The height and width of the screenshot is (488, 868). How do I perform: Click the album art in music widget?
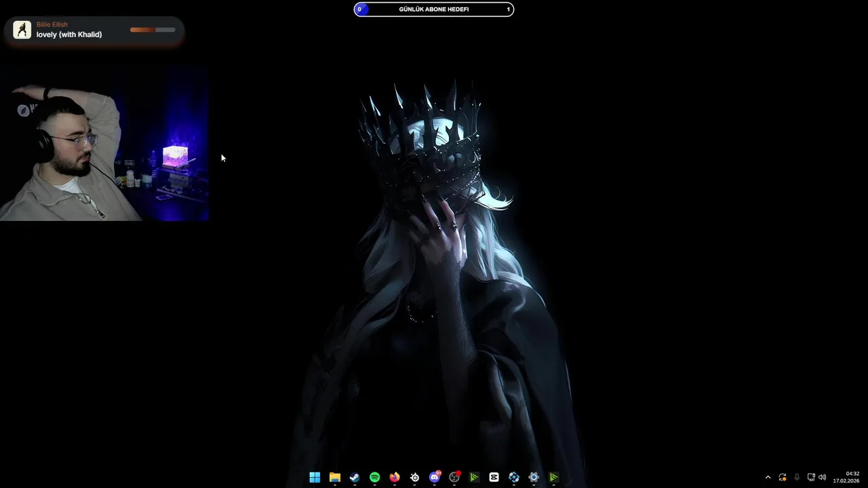[x=22, y=30]
